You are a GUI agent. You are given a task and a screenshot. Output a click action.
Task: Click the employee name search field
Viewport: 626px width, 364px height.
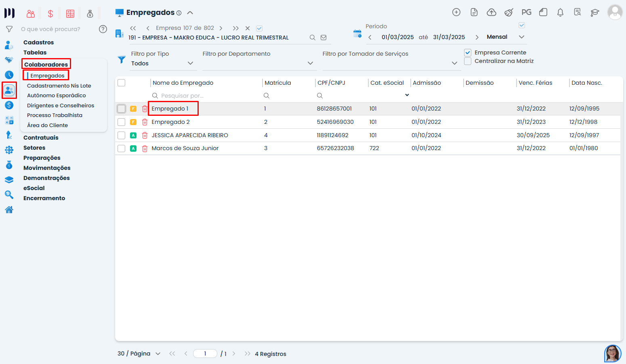point(206,96)
